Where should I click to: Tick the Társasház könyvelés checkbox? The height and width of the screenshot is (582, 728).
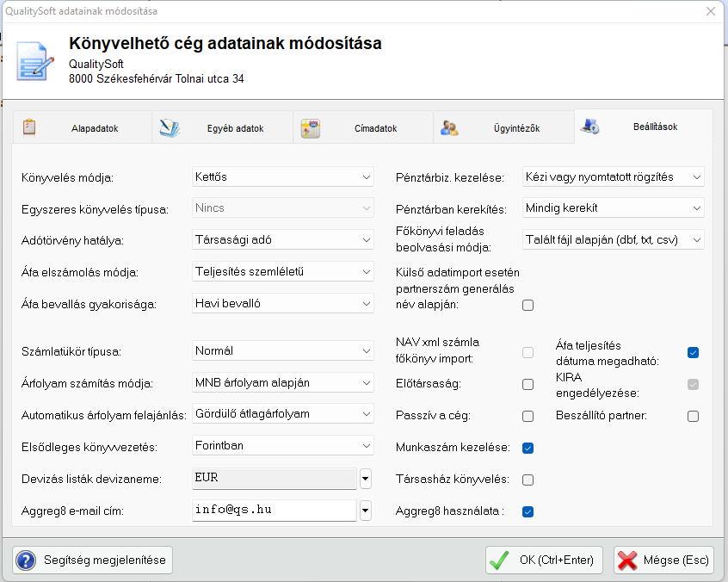click(528, 480)
